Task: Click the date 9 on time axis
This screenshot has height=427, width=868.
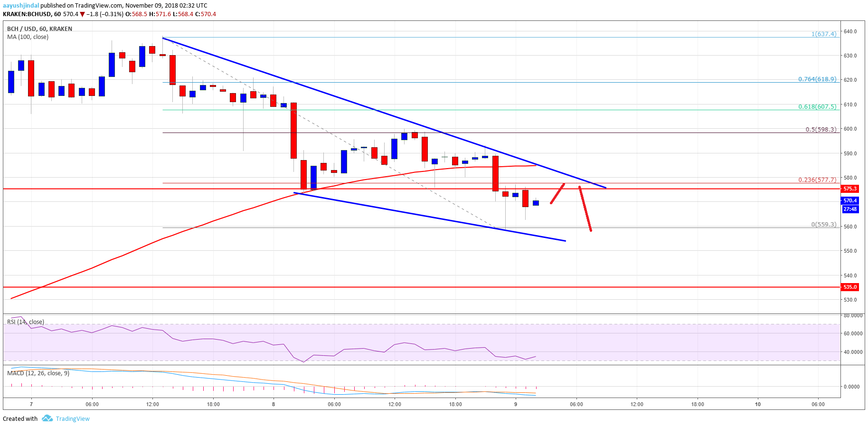Action: pos(516,405)
